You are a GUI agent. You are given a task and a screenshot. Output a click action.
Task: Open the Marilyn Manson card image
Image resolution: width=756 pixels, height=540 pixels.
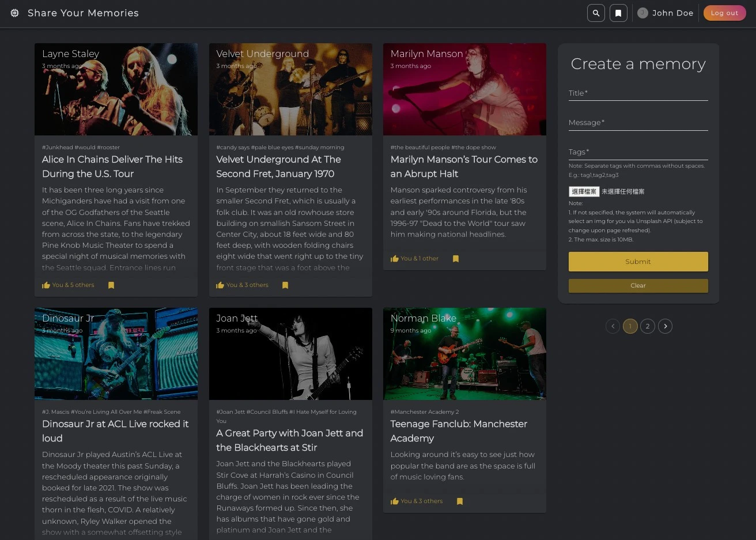tap(464, 89)
